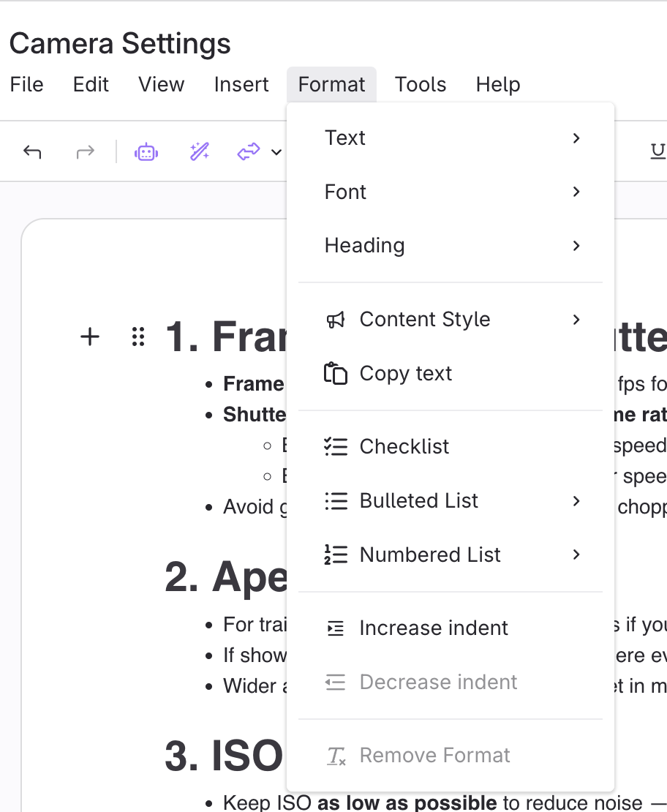Open the Insert menu
Image resolution: width=667 pixels, height=812 pixels.
point(241,84)
